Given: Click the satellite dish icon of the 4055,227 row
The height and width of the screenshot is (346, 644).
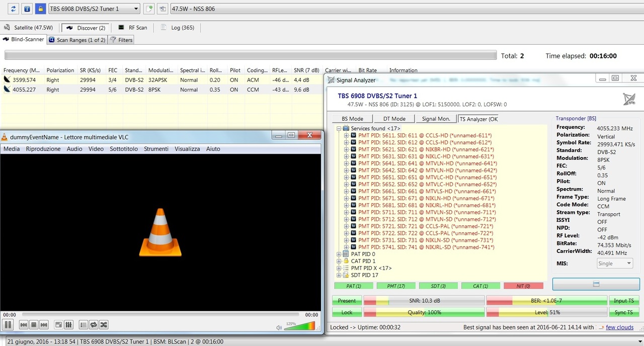Looking at the screenshot, I should coord(7,90).
